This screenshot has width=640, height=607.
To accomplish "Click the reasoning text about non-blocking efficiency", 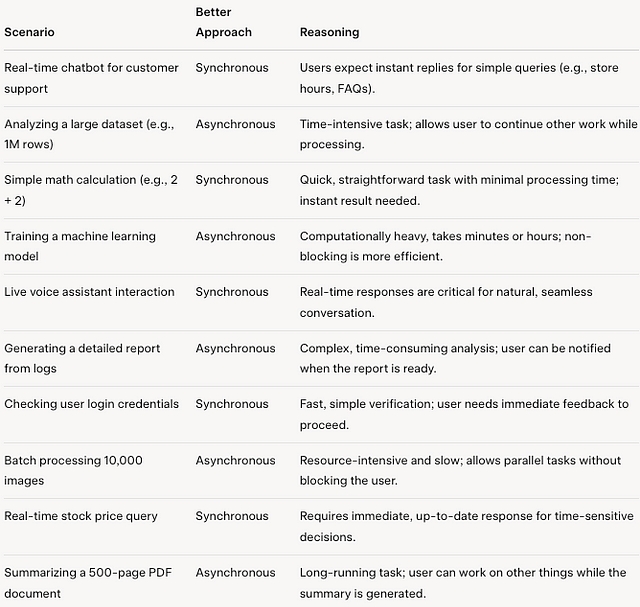I will coord(445,246).
